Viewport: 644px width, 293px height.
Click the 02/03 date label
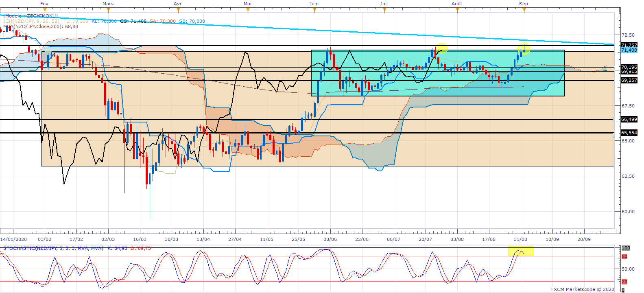pos(108,239)
